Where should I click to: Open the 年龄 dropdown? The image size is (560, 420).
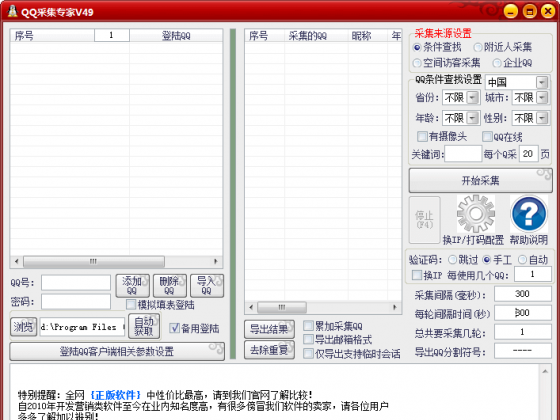[473, 118]
